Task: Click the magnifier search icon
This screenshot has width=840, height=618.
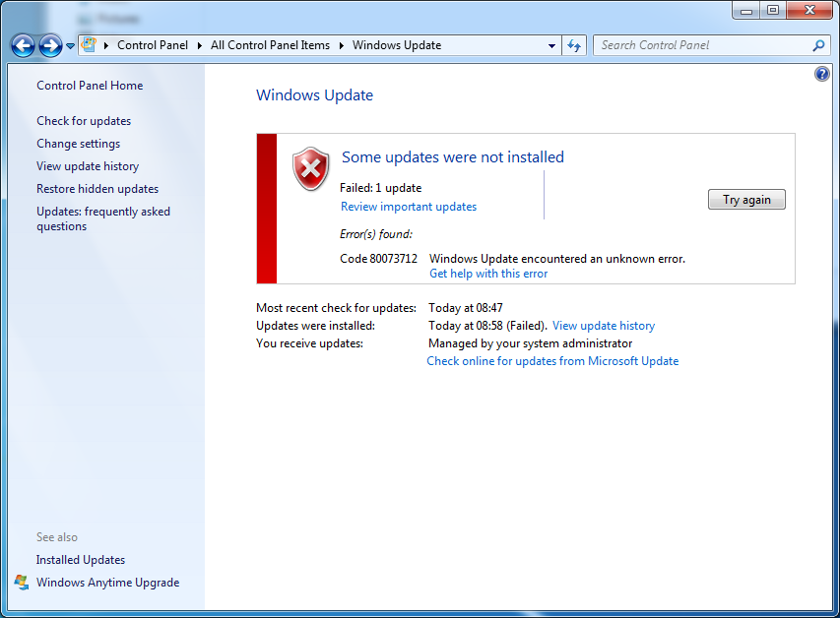Action: click(x=818, y=45)
